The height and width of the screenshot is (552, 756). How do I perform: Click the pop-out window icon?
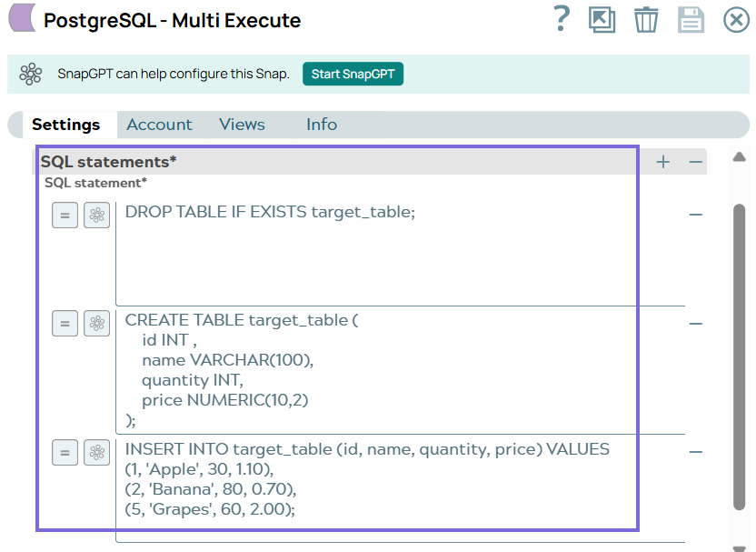[602, 20]
